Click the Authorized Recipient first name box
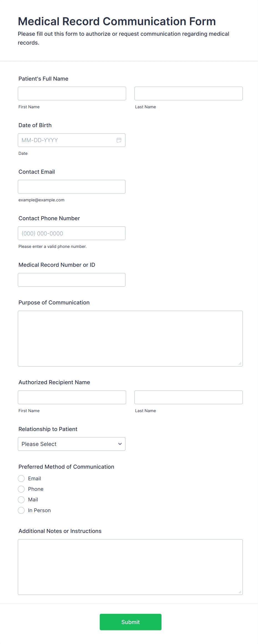 click(x=72, y=397)
